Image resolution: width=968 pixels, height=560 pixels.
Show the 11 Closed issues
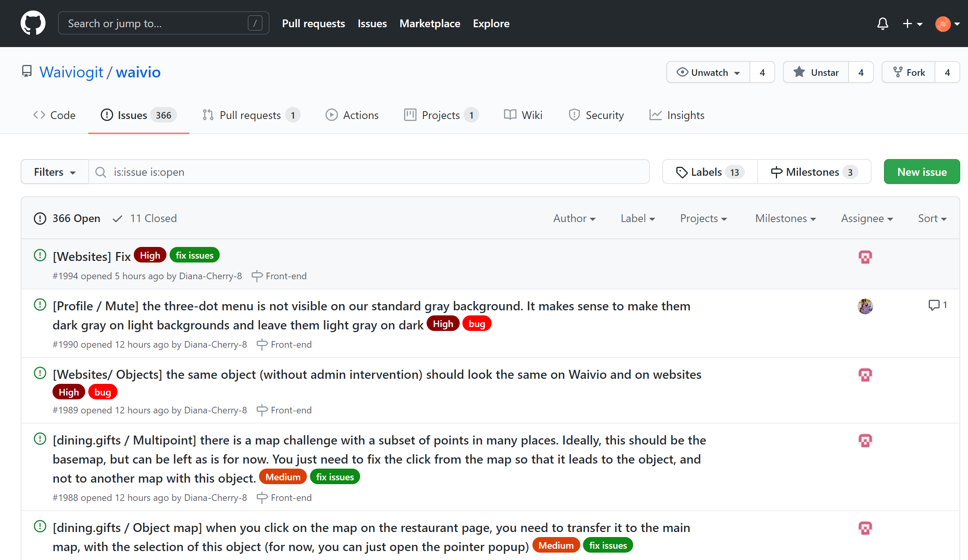145,219
